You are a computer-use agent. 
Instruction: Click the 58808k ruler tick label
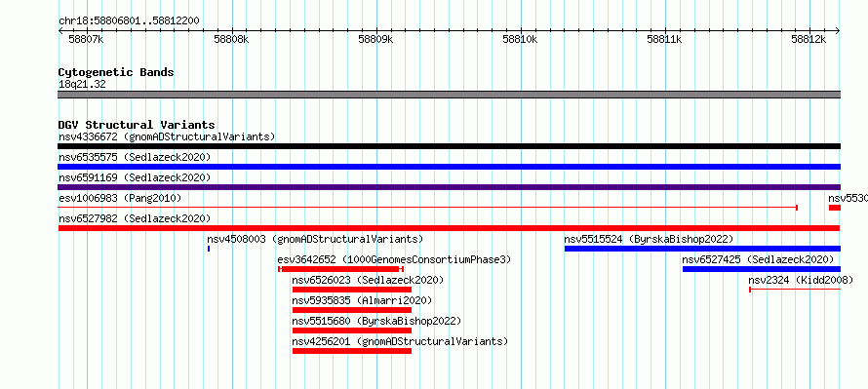[231, 40]
